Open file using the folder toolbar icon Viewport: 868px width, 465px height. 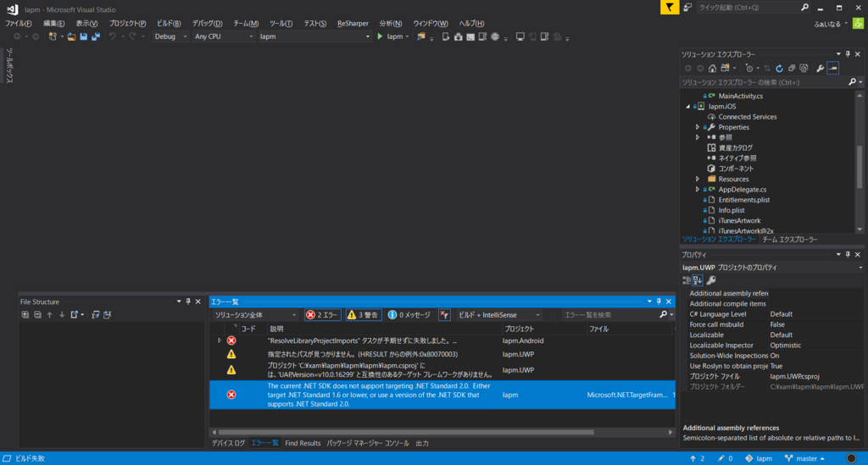[x=71, y=36]
